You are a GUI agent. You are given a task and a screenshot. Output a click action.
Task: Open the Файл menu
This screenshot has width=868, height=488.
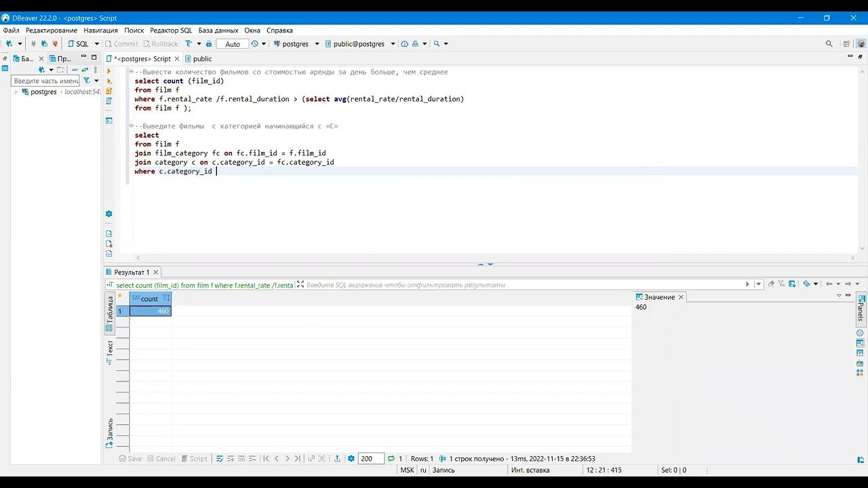pyautogui.click(x=11, y=30)
